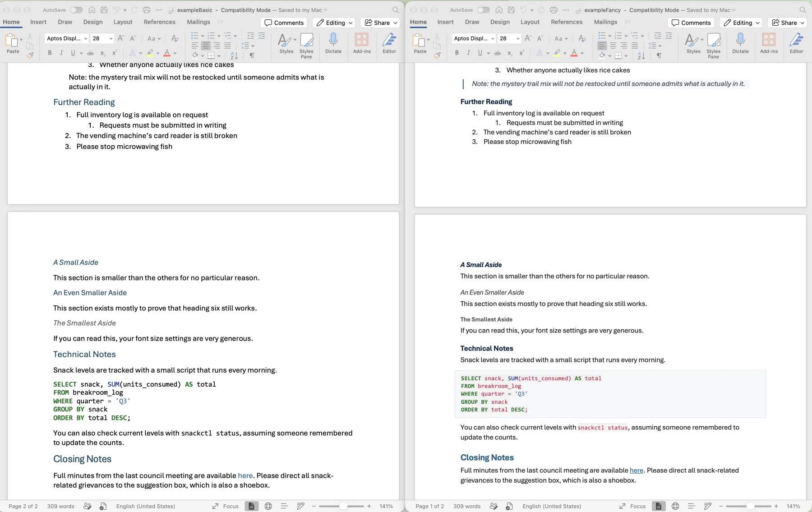Toggle Italic in exampleFancy window
812x512 pixels.
468,53
